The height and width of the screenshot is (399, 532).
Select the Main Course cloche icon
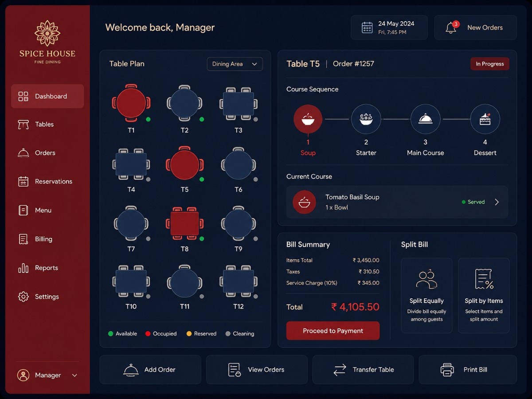[x=426, y=119]
